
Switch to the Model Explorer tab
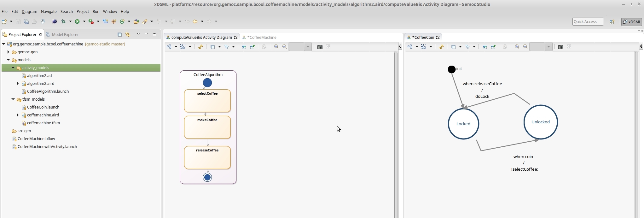[x=65, y=34]
